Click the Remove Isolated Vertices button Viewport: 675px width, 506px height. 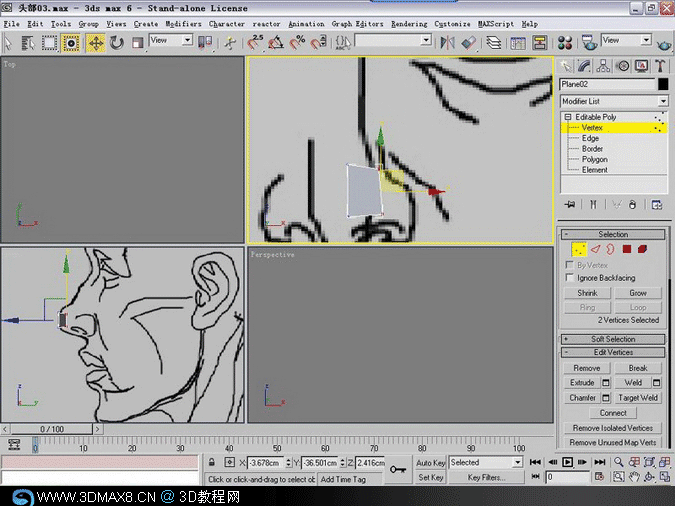click(x=614, y=428)
